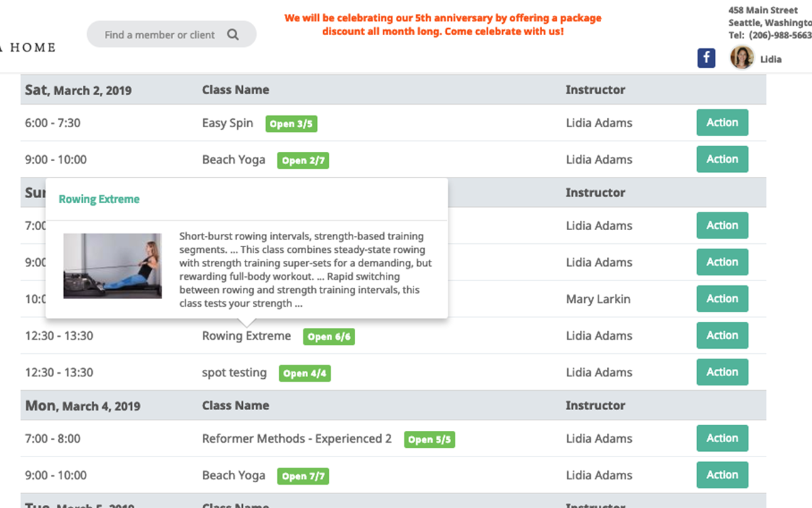Click Lidia's profile avatar
The image size is (812, 508).
(741, 58)
